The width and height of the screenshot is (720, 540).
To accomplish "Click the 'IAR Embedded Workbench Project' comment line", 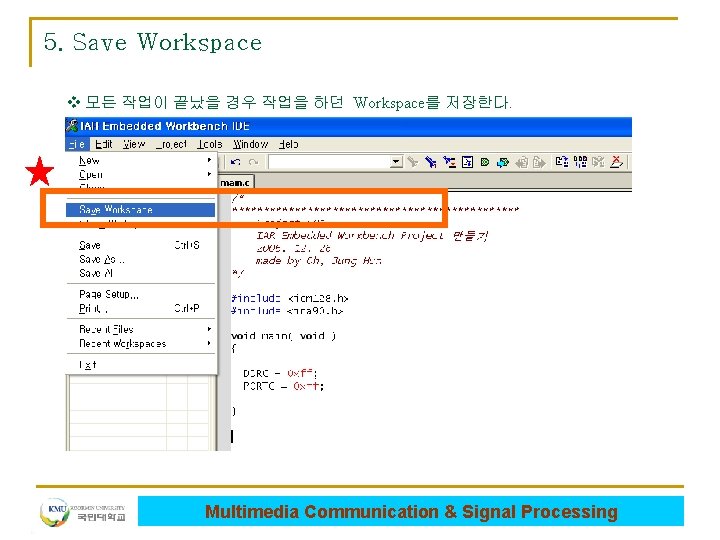I will [x=371, y=236].
